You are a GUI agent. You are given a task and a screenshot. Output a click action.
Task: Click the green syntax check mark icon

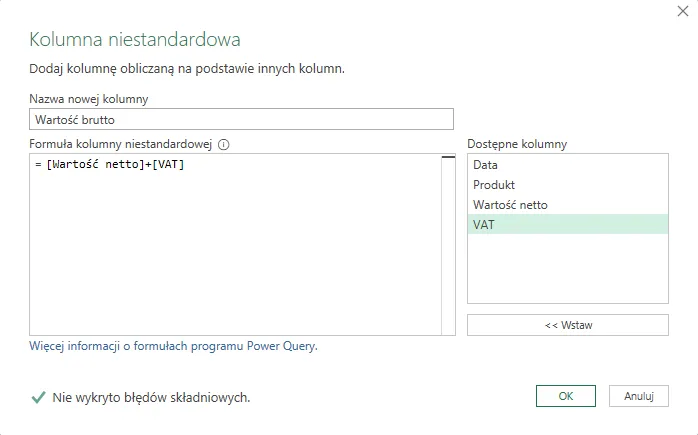(x=38, y=397)
